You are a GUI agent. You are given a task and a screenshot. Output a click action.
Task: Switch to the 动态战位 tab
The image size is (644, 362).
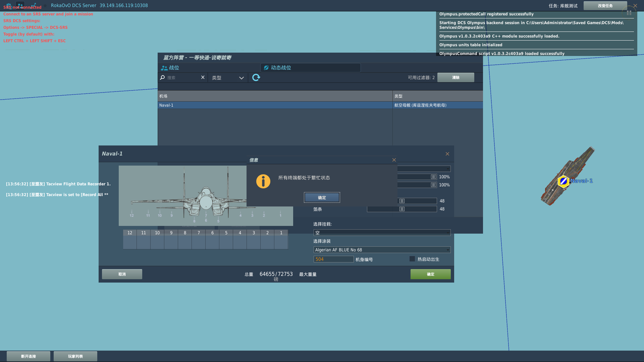tap(311, 68)
